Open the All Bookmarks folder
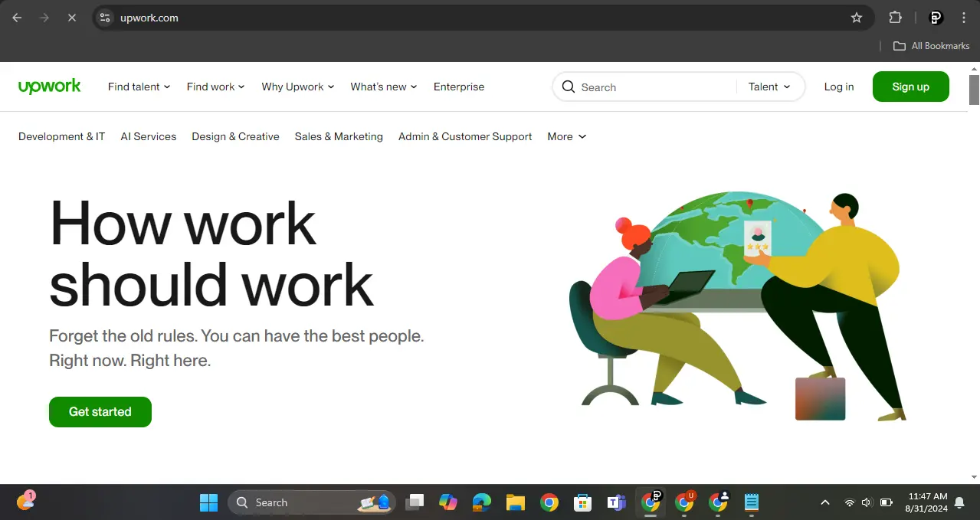 click(x=931, y=46)
